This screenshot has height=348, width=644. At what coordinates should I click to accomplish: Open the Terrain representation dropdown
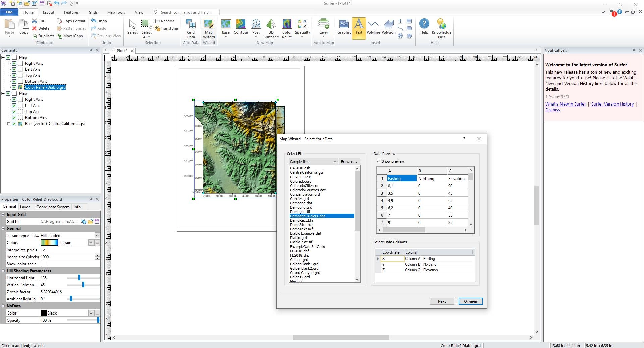[97, 236]
